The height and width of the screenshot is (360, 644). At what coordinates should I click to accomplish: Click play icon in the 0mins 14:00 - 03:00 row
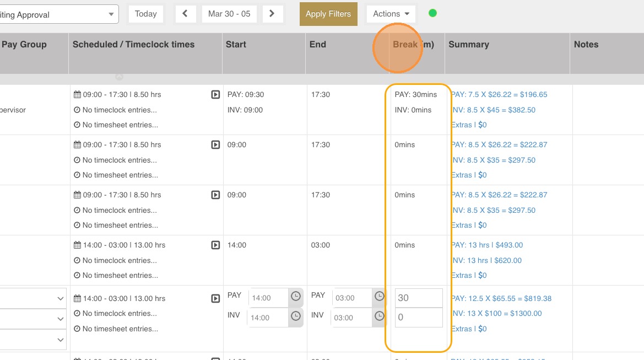215,245
